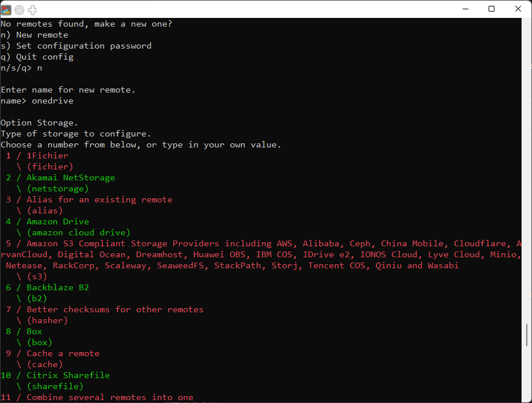Screen dimensions: 532x403
Task: Click the '(cache)' identifier
Action: (x=45, y=364)
